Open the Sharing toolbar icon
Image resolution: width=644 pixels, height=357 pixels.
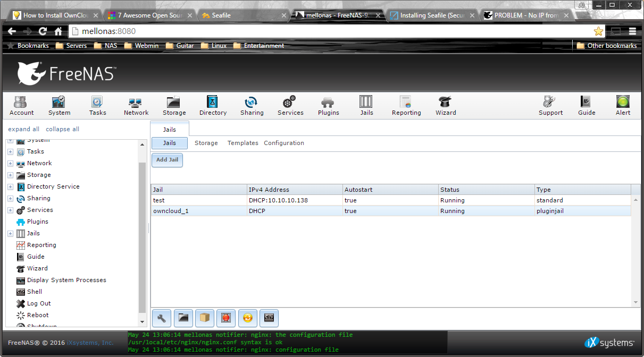[252, 106]
